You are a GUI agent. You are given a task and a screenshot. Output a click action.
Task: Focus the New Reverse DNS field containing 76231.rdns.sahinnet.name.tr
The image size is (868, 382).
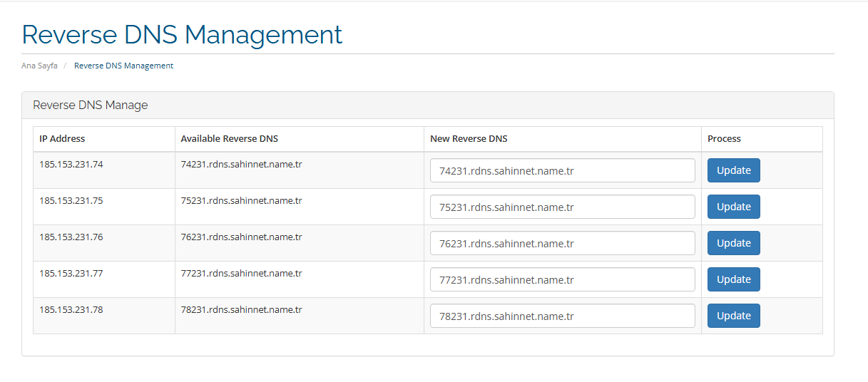(x=563, y=243)
